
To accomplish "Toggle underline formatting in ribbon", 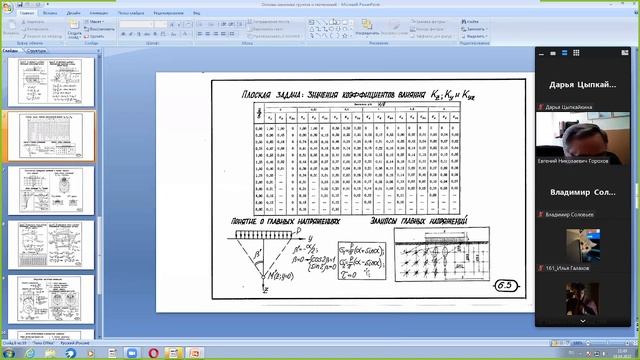I will [139, 34].
